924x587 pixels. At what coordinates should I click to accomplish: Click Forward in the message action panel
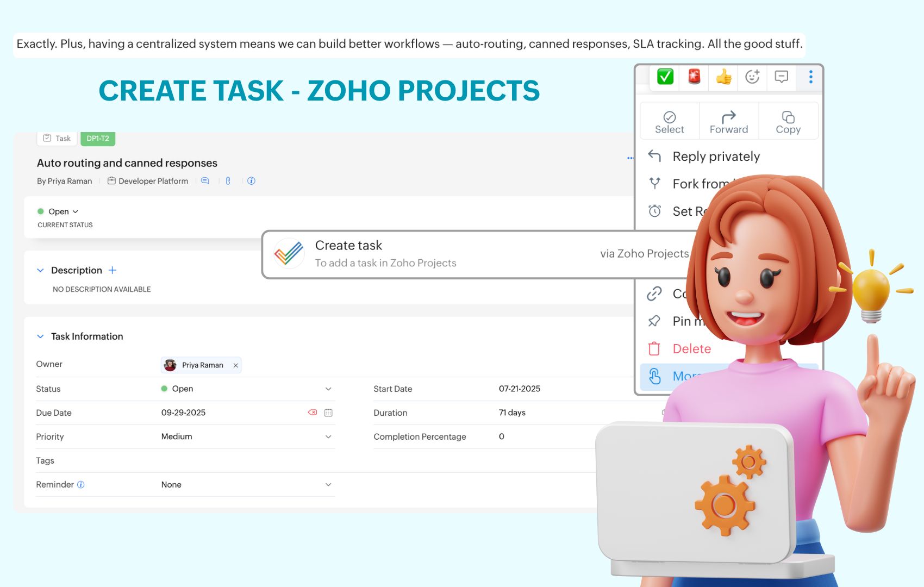pos(728,122)
